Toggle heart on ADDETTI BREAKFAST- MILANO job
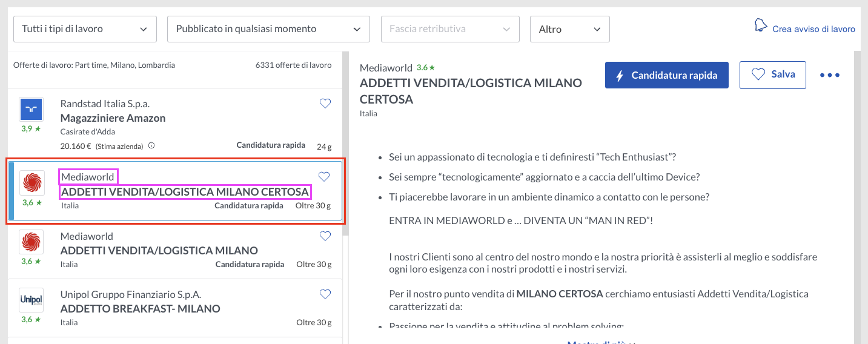868x344 pixels. pos(325,294)
